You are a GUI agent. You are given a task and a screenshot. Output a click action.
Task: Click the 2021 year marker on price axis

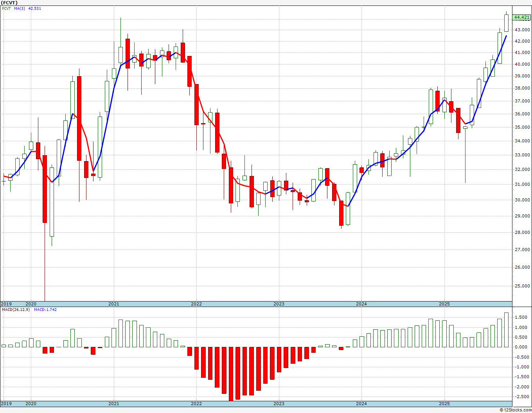tap(114, 304)
